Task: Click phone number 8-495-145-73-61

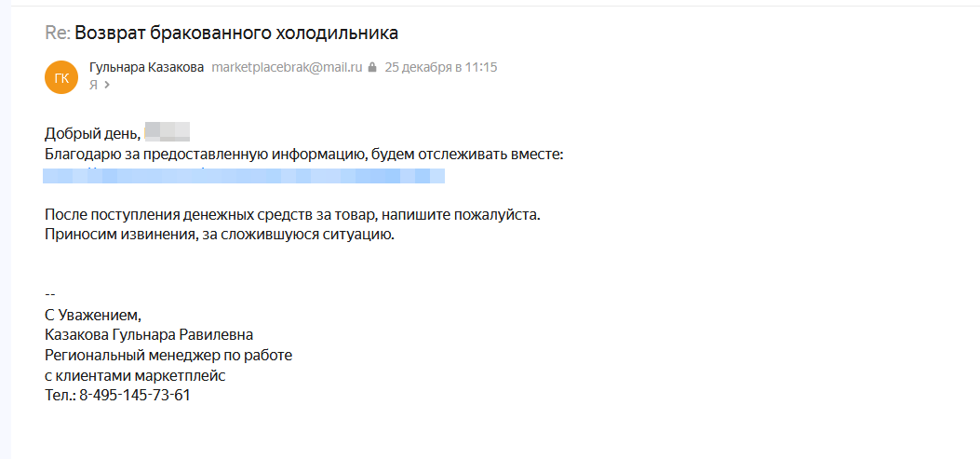Action: point(134,395)
